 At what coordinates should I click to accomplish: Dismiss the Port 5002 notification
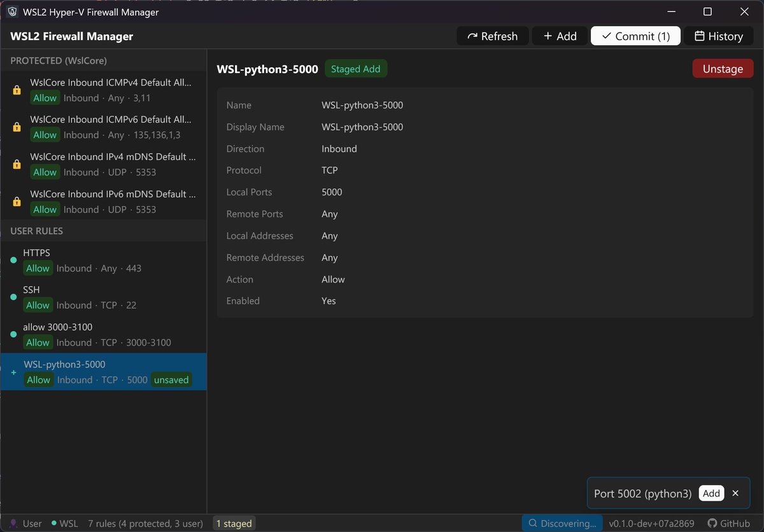(736, 493)
